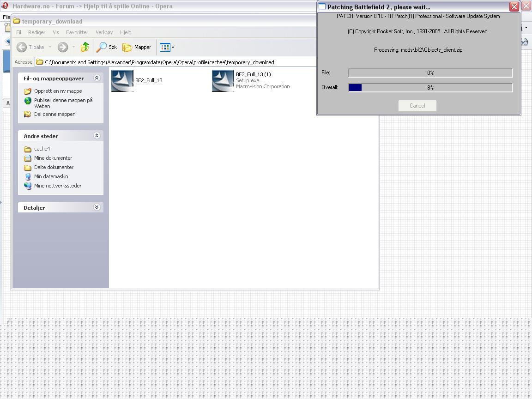The width and height of the screenshot is (532, 399).
Task: Click the Mine nettverkssteder network icon
Action: click(x=28, y=186)
